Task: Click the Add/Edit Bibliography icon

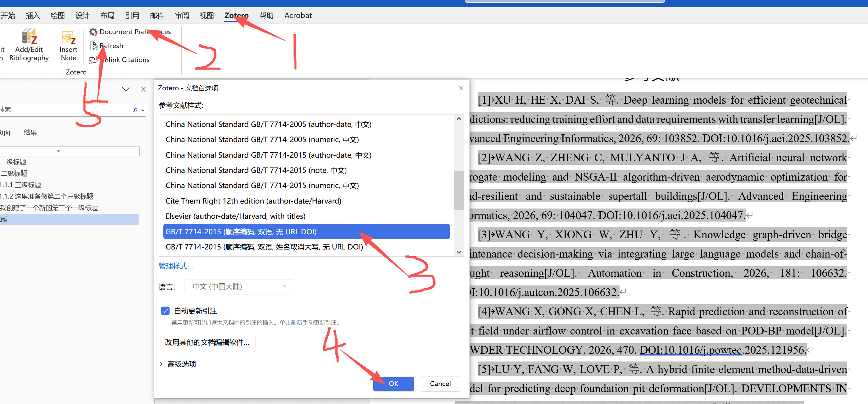Action: (29, 37)
